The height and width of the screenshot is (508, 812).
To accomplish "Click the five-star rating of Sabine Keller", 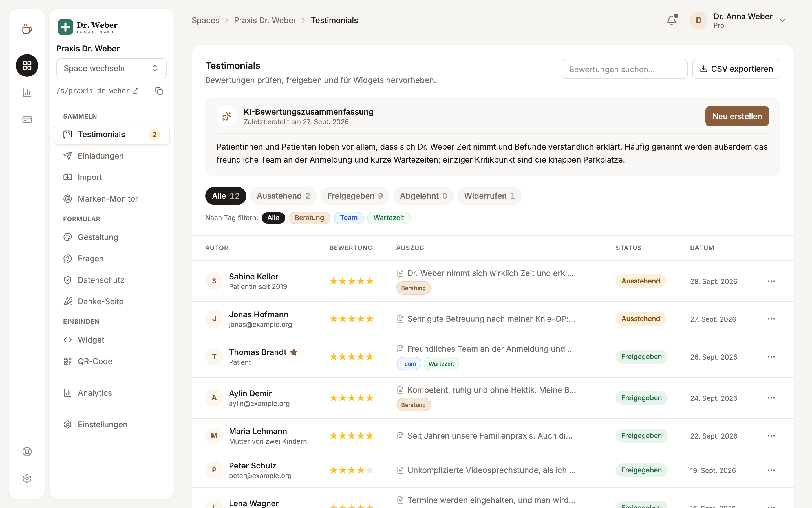I will coord(351,281).
